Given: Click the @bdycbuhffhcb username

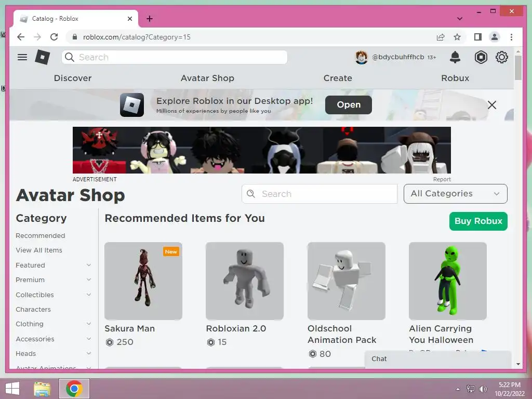Looking at the screenshot, I should coord(398,57).
